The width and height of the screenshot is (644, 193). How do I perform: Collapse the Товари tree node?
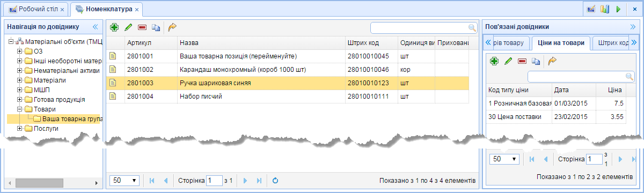tap(20, 109)
